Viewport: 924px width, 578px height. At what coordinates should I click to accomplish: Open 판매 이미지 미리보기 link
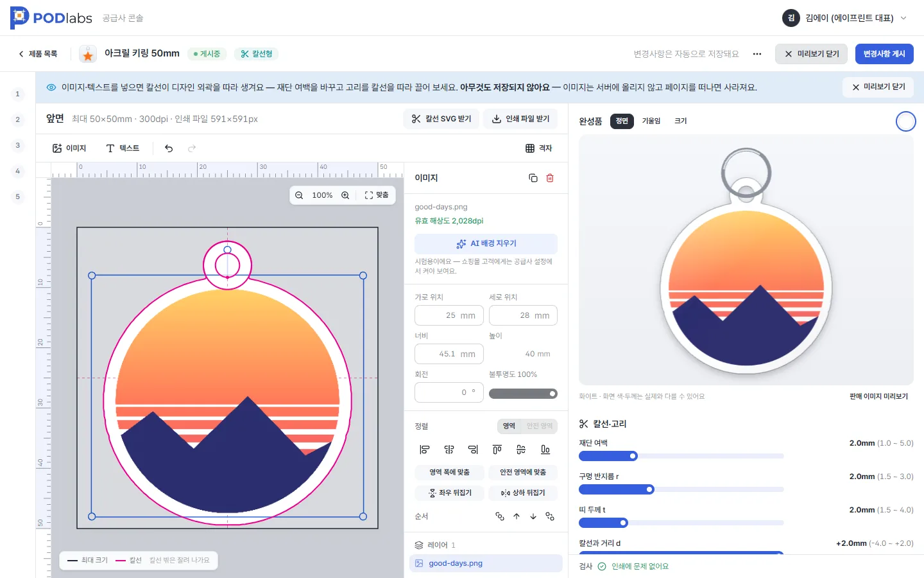pyautogui.click(x=878, y=397)
